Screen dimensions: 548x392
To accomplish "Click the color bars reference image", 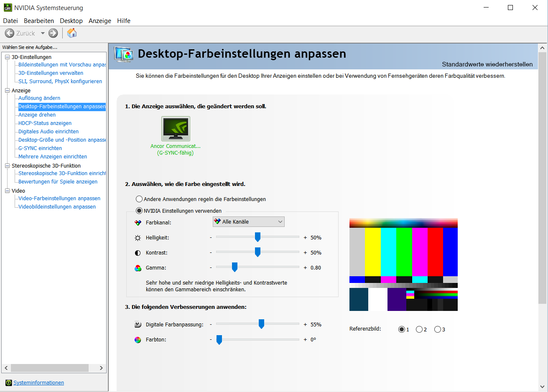I will pos(403,265).
